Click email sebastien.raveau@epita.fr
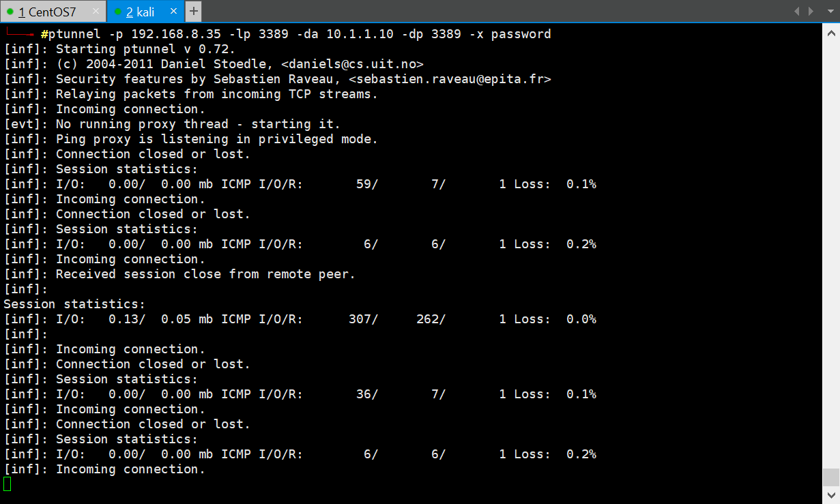The image size is (840, 504). coord(450,79)
